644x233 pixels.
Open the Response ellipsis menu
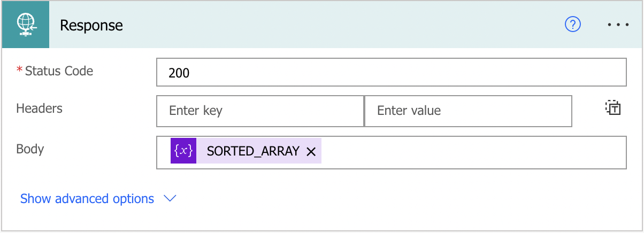618,25
